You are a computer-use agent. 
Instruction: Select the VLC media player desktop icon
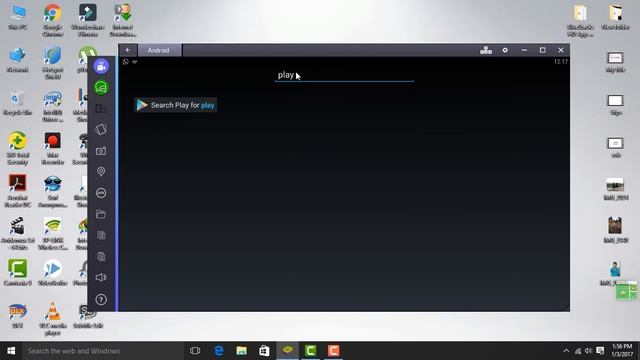click(53, 319)
